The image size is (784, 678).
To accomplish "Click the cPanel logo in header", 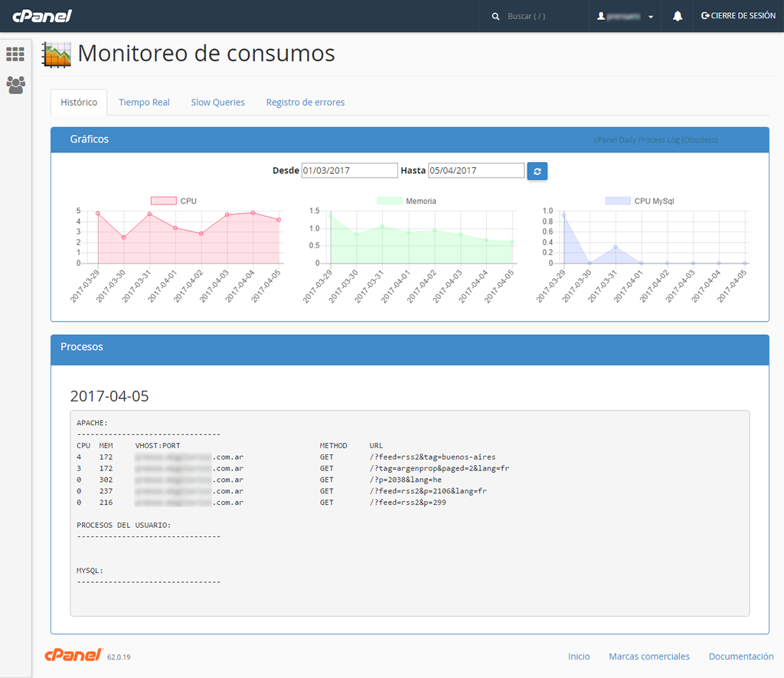I will pos(41,16).
